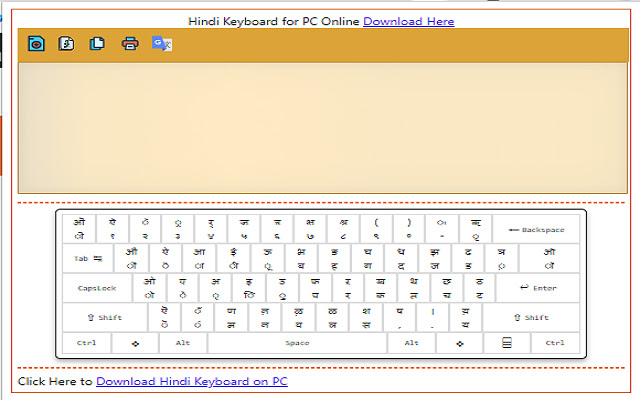The image size is (640, 400).
Task: Click the ख / क key
Action: (380, 288)
